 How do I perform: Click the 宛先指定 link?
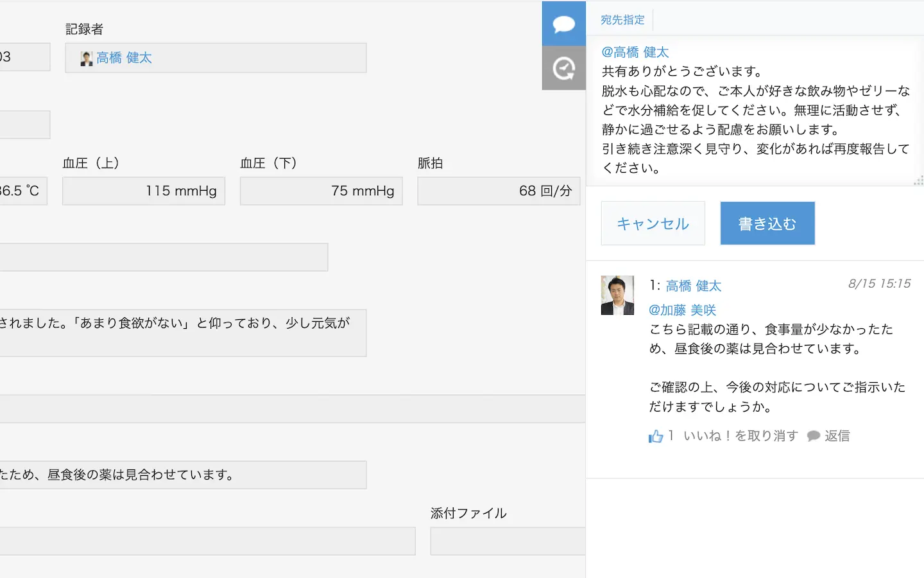[x=622, y=20]
